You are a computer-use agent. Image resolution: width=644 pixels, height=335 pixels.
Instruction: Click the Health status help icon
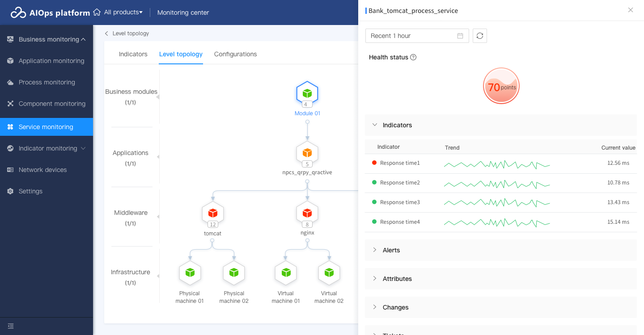tap(413, 57)
